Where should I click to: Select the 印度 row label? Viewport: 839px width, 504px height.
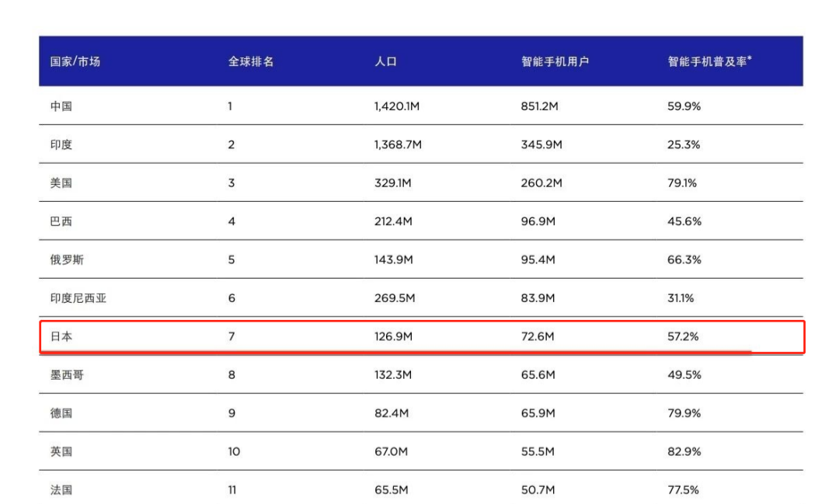pos(62,144)
